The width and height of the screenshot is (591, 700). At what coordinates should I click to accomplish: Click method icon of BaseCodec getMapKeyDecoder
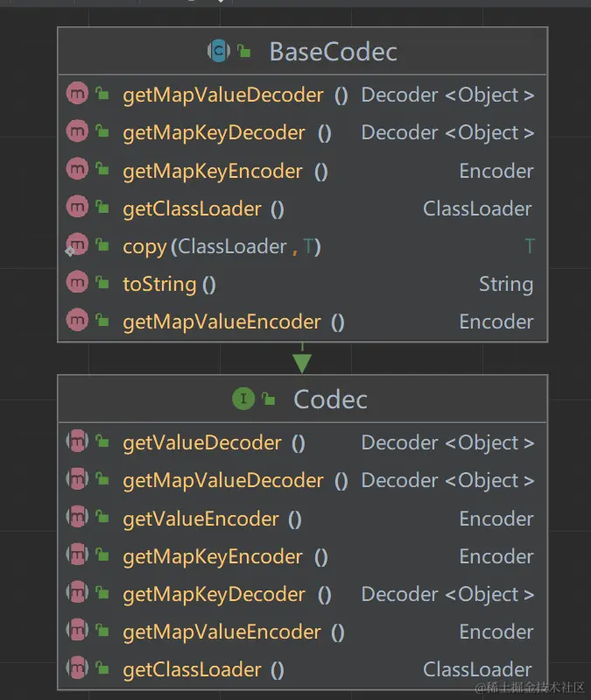tap(77, 131)
